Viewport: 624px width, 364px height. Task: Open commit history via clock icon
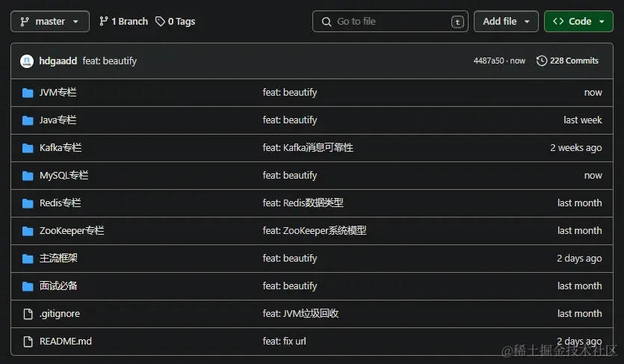[x=542, y=61]
